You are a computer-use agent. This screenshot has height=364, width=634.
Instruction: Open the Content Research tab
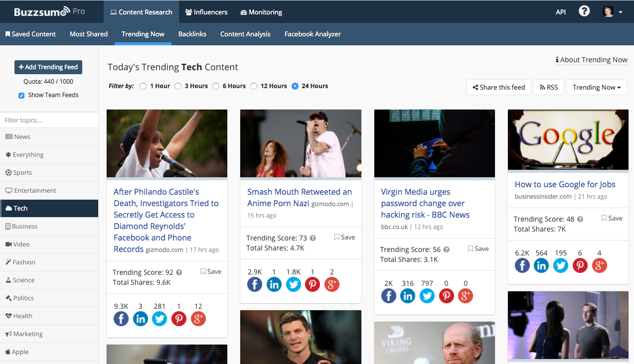tap(141, 12)
